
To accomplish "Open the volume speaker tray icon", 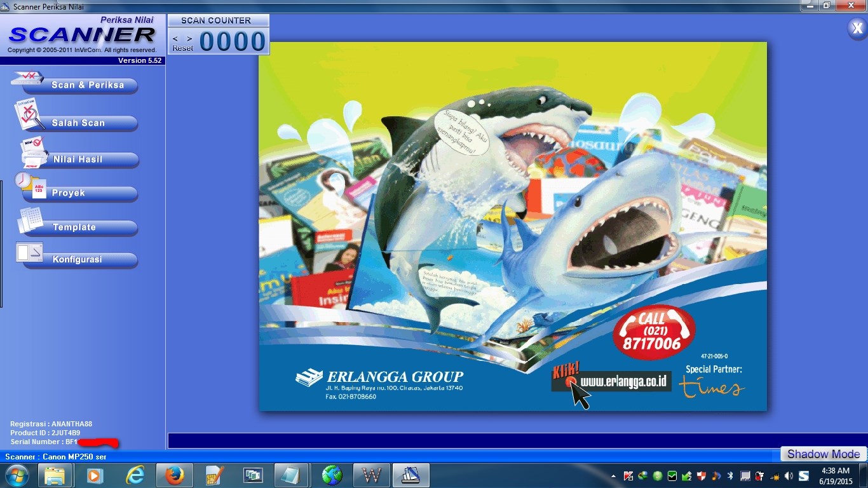I will 789,476.
